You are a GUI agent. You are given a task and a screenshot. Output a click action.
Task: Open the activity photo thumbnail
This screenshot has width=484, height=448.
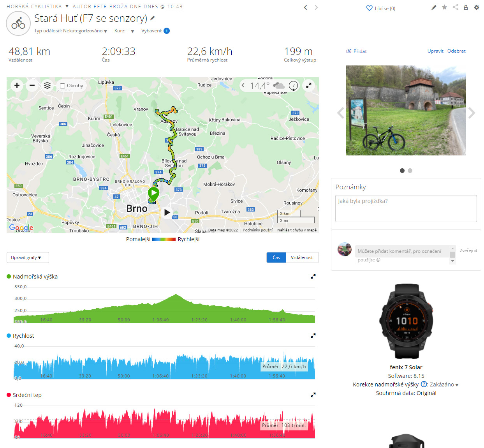click(x=406, y=110)
